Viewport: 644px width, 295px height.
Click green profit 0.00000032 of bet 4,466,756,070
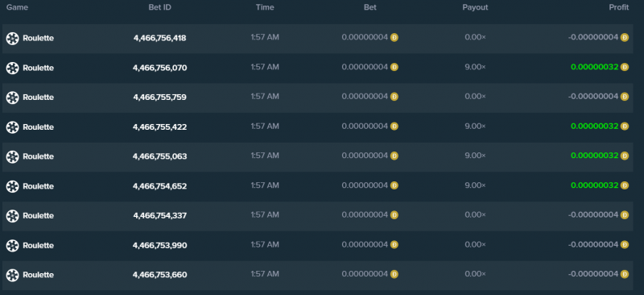point(594,67)
